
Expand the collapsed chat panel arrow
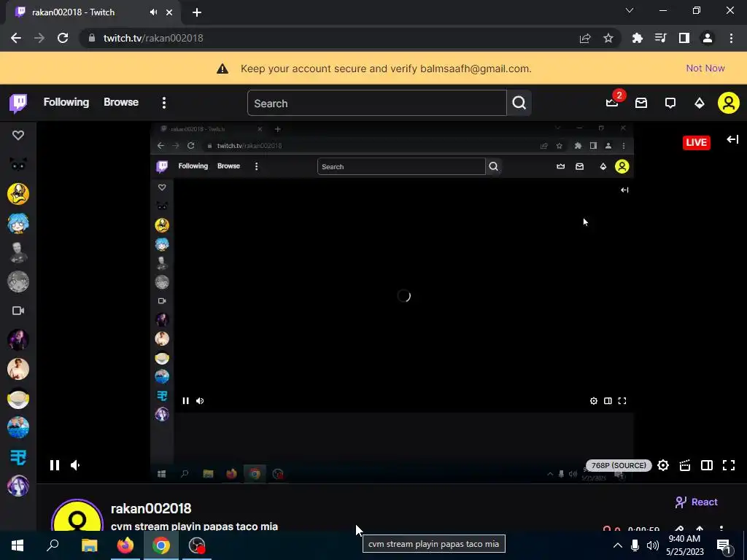(732, 139)
